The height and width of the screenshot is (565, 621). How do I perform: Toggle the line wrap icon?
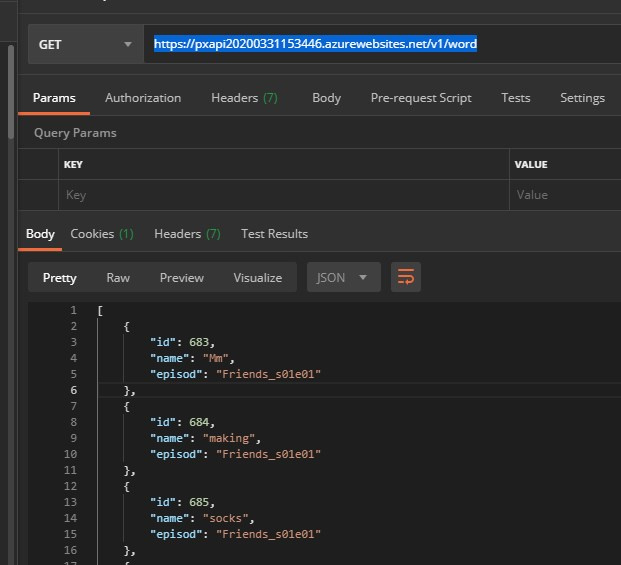[x=406, y=277]
